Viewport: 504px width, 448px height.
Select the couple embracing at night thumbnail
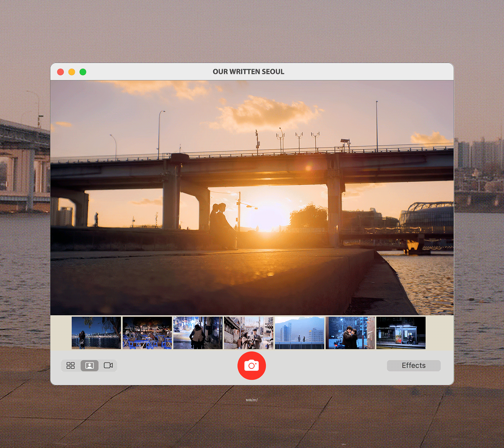(350, 333)
